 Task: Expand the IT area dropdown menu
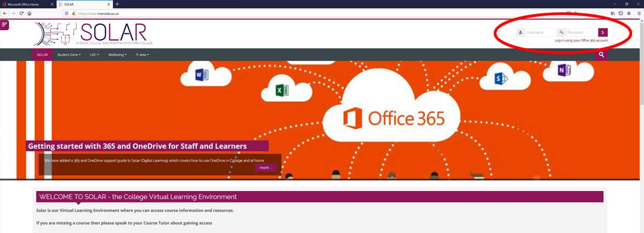(142, 55)
